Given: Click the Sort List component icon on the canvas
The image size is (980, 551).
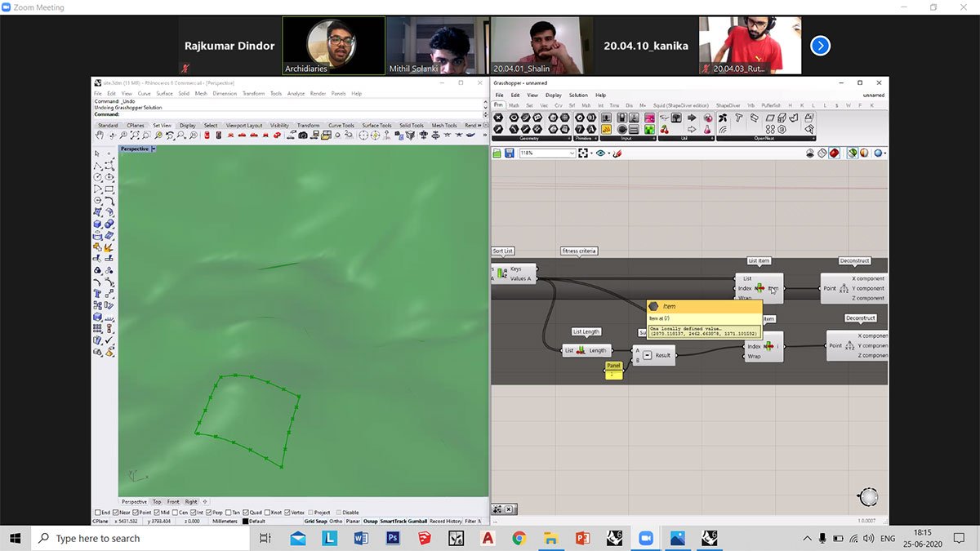Looking at the screenshot, I should pos(502,273).
